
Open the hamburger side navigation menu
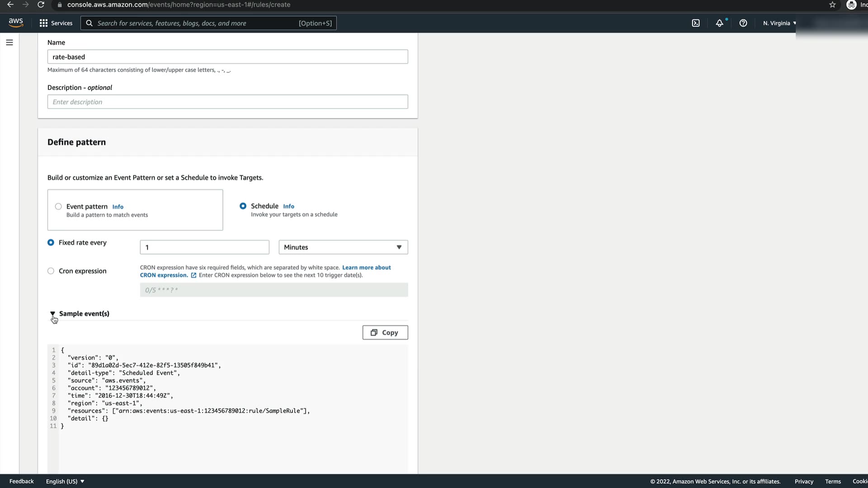[x=9, y=42]
